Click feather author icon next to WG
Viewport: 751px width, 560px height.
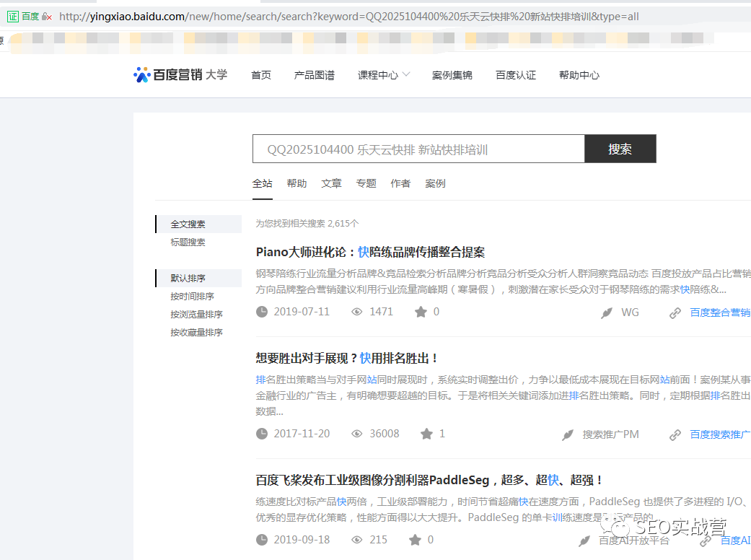click(607, 312)
